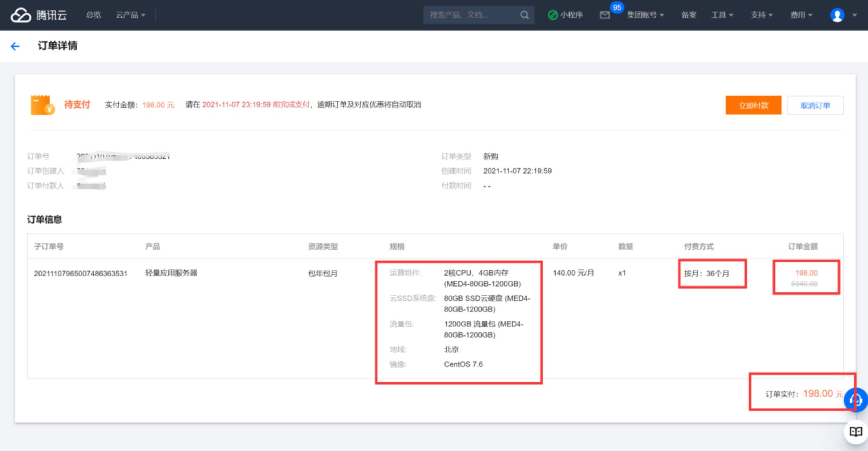Open the 备案 menu item
This screenshot has height=451, width=868.
click(x=688, y=15)
